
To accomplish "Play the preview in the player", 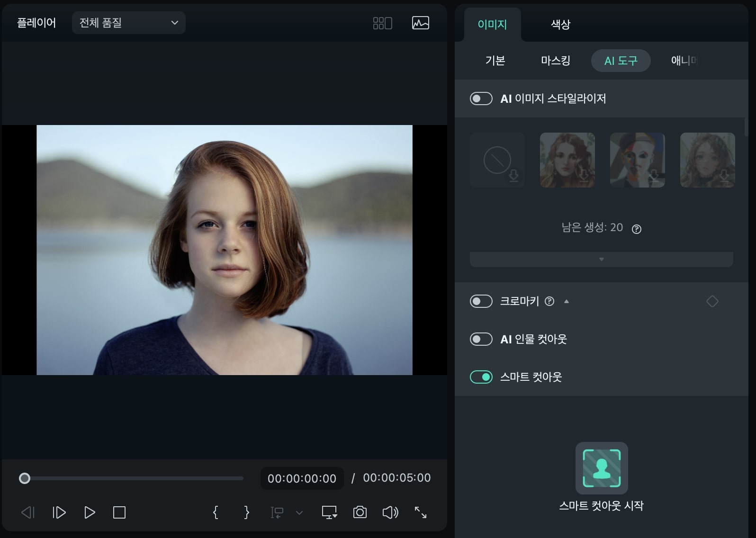I will tap(90, 512).
